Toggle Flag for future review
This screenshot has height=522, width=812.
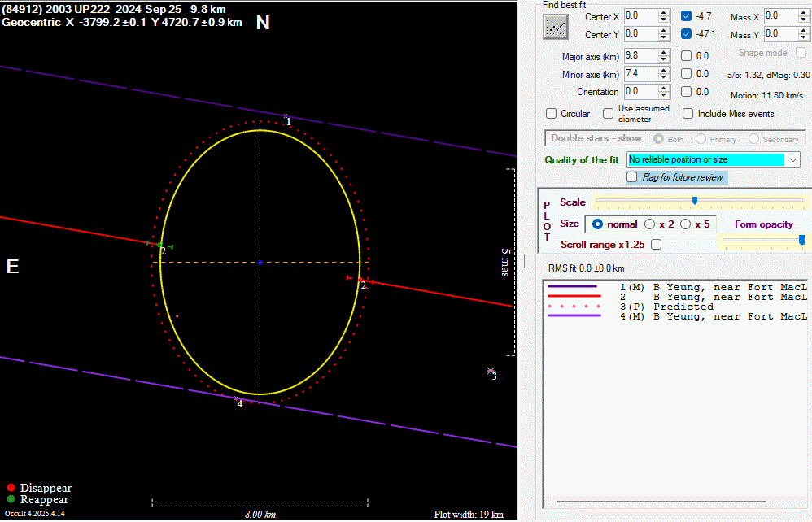coord(632,177)
